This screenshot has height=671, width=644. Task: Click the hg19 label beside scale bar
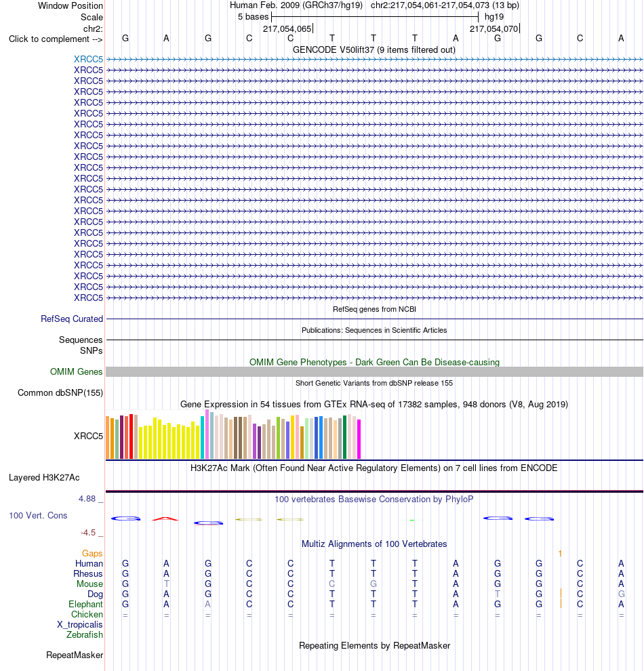(x=494, y=17)
